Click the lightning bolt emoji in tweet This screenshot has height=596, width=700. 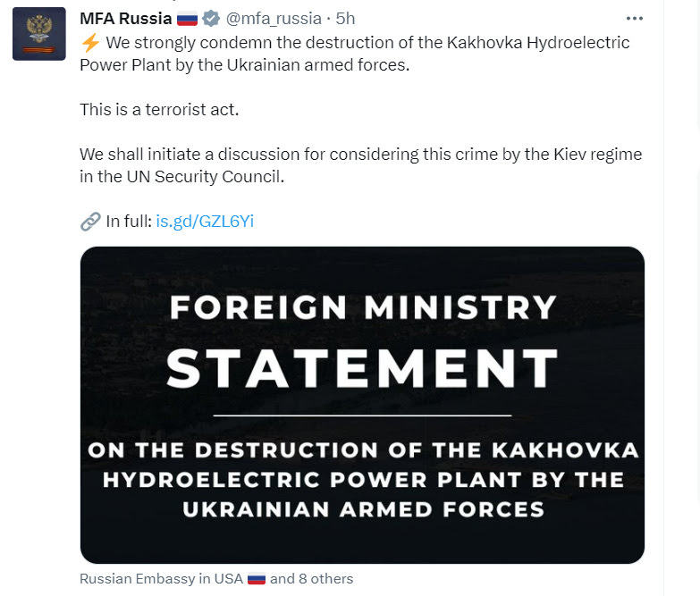[x=90, y=43]
